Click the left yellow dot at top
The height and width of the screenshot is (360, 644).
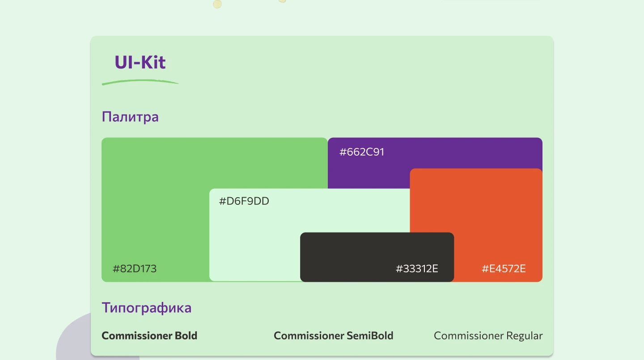pos(217,4)
